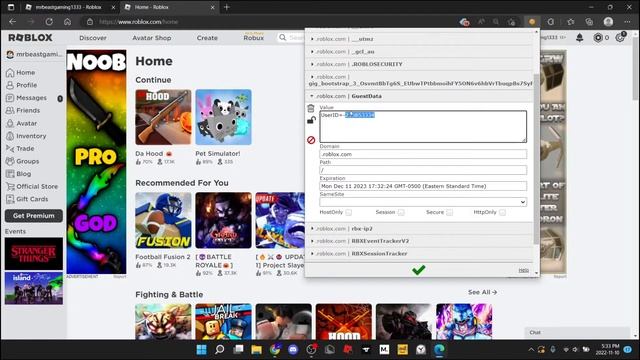Click See All for Fighting & Battle

pos(482,292)
